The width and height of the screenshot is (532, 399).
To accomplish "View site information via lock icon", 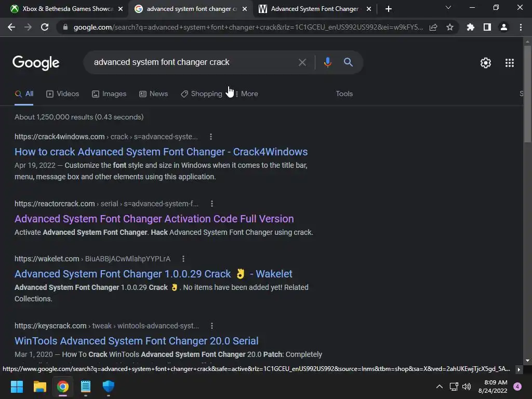I will tap(65, 27).
